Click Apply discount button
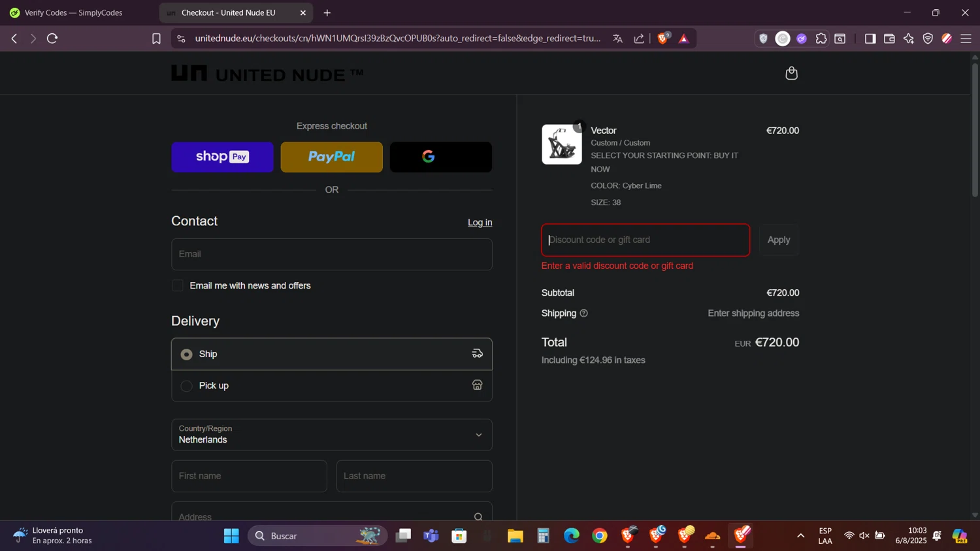 click(x=779, y=240)
